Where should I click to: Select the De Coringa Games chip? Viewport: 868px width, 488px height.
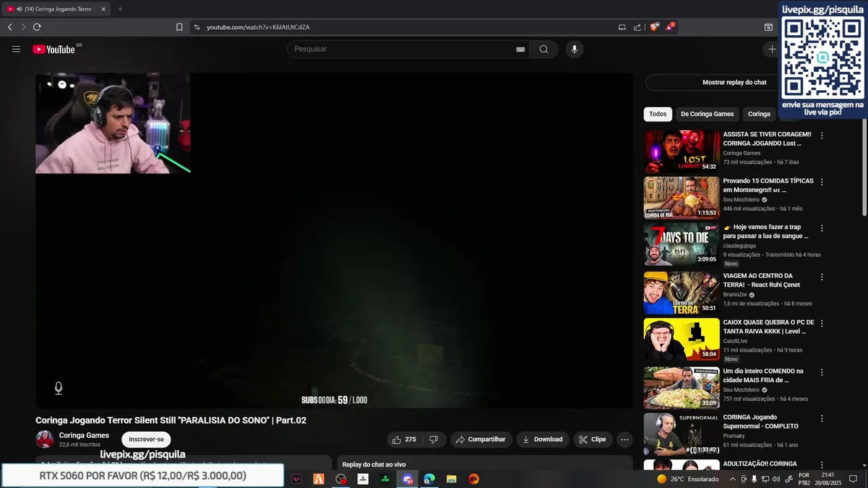707,114
